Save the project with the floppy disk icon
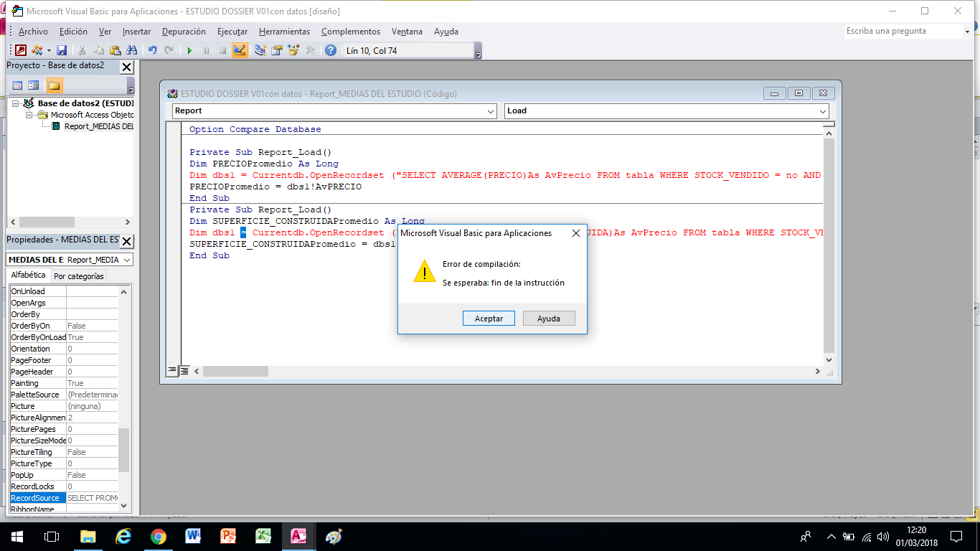Screen dimensions: 980x551 (62, 50)
